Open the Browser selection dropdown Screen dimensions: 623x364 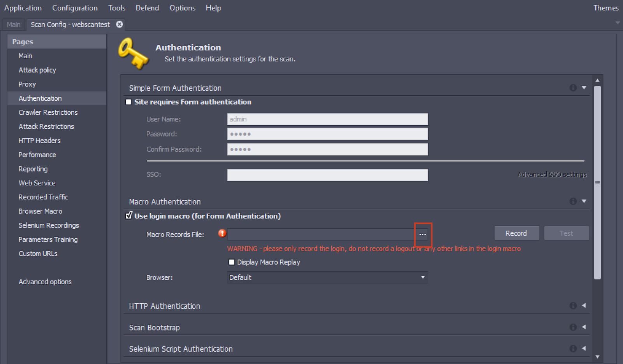[x=423, y=277]
